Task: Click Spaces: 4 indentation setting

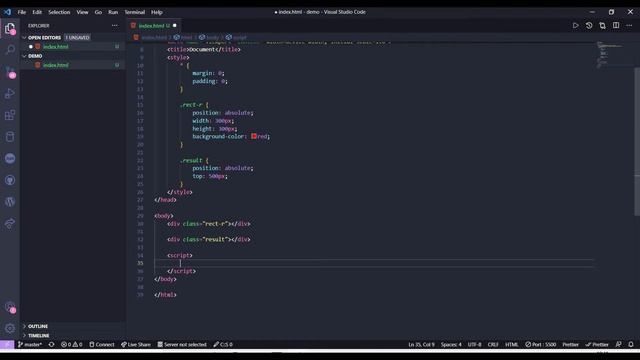Action: coord(451,344)
